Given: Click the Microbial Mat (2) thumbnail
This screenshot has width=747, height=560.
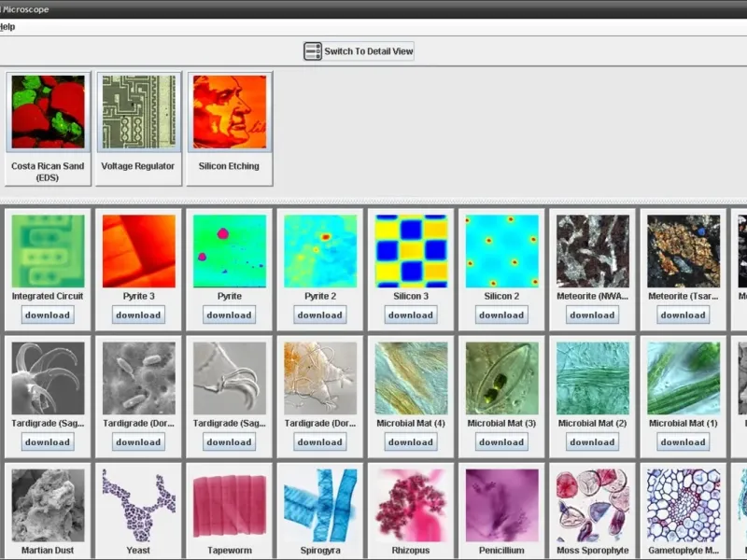Looking at the screenshot, I should pyautogui.click(x=593, y=378).
